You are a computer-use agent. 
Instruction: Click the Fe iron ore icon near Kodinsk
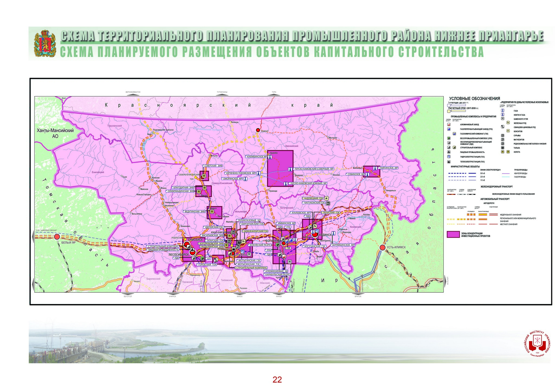[x=315, y=226]
